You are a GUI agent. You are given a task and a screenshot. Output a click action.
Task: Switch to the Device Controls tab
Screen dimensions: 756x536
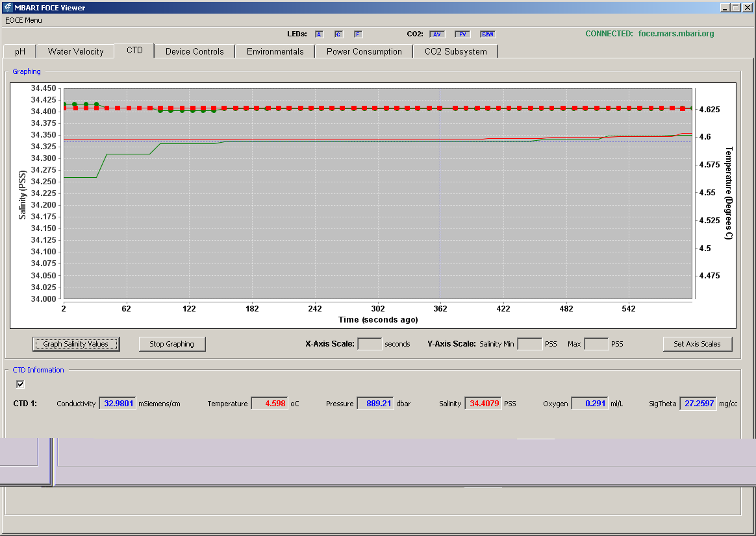[x=195, y=51]
